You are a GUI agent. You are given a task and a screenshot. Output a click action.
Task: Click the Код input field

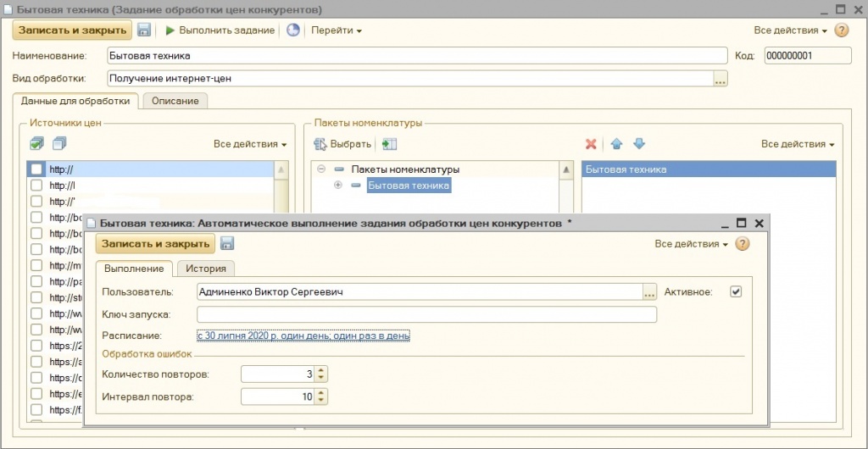tap(808, 55)
